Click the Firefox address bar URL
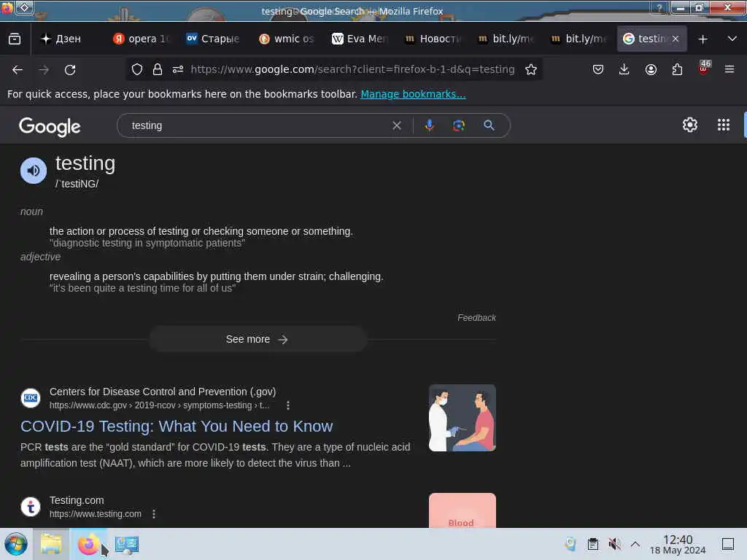 352,69
